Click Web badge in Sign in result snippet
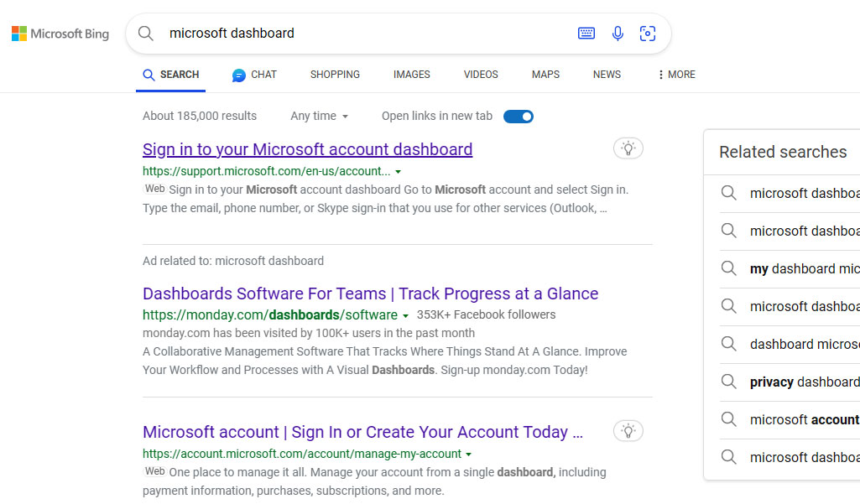 (x=154, y=189)
